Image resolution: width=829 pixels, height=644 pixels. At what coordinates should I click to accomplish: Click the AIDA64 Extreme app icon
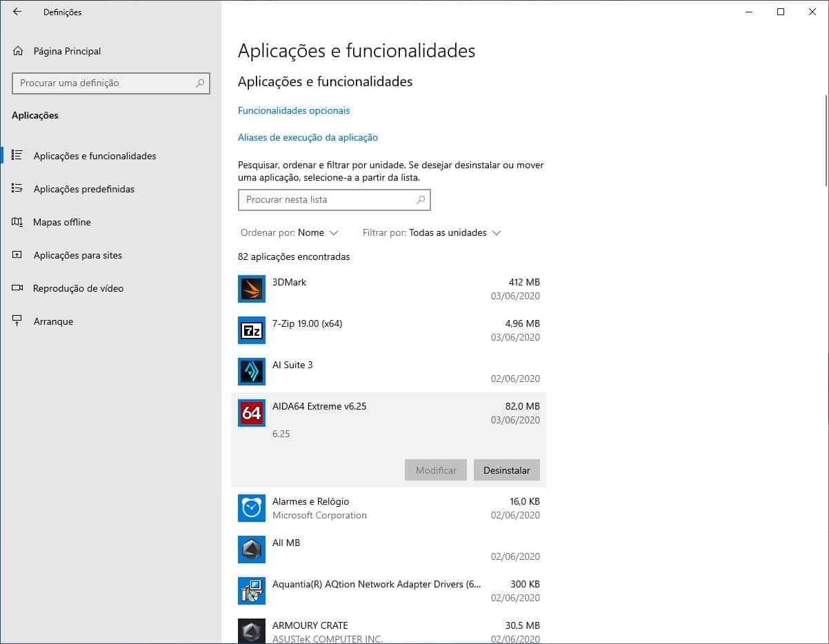[252, 413]
